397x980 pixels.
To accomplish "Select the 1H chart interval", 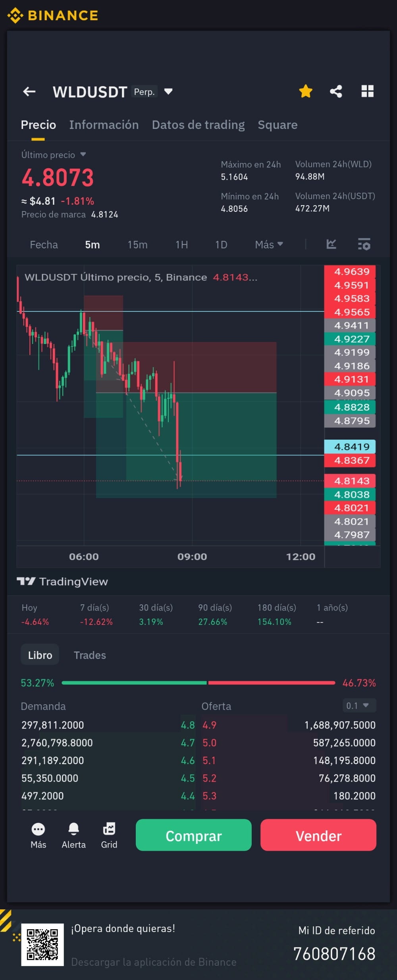I will (x=181, y=244).
